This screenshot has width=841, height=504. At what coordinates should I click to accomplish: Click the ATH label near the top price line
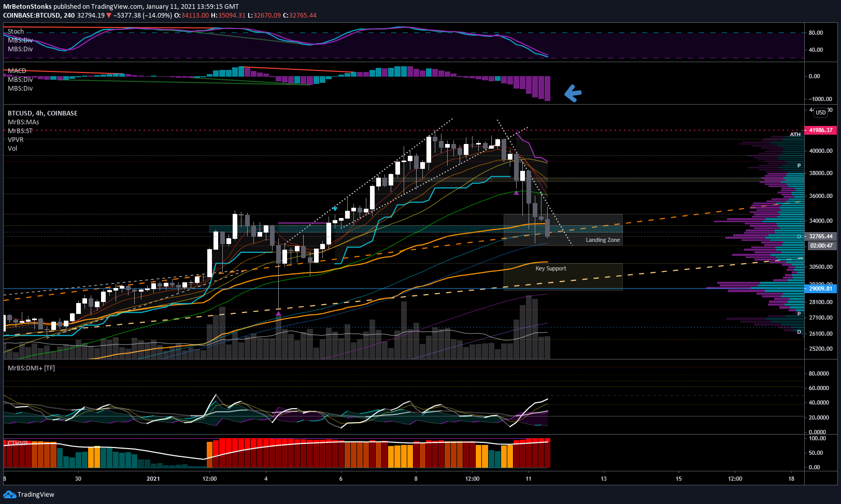click(795, 135)
